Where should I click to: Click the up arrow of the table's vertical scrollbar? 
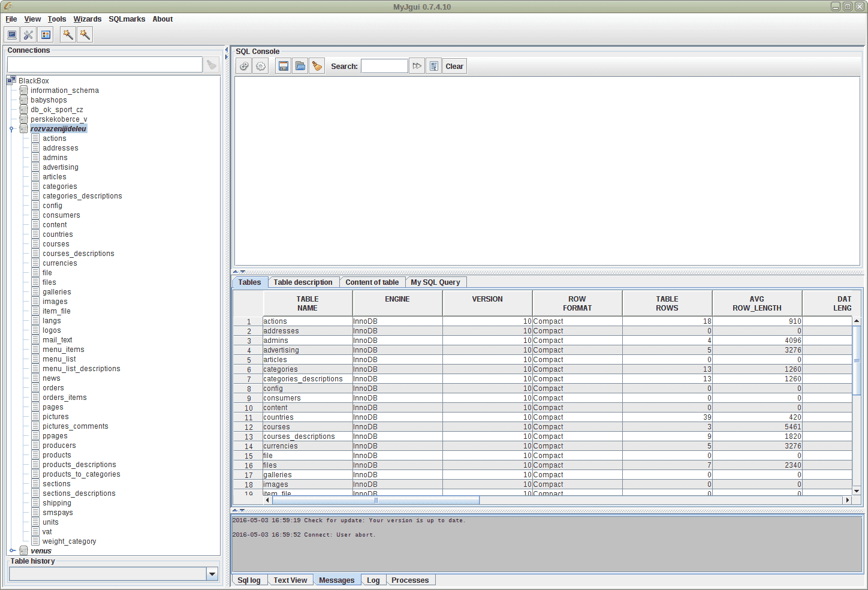pos(857,321)
